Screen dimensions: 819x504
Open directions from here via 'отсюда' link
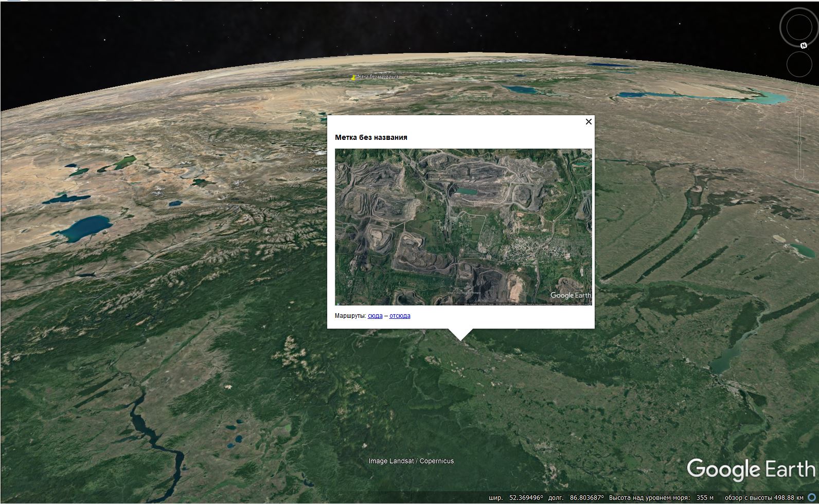click(x=400, y=316)
